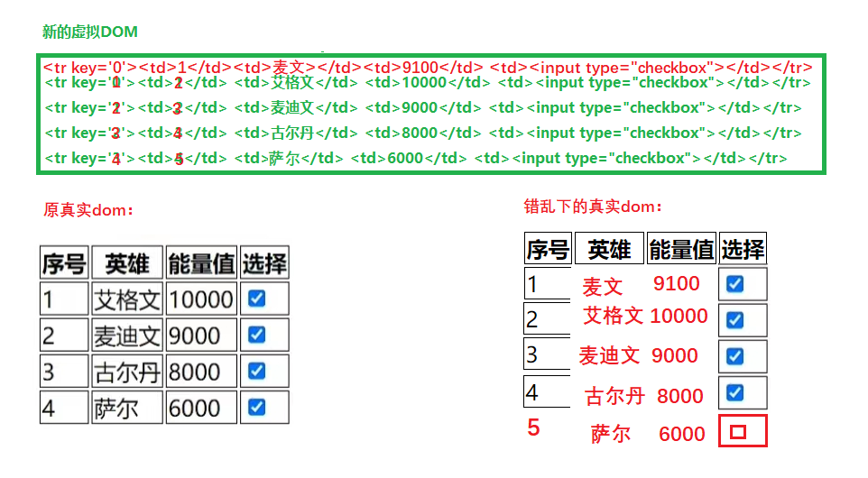Image resolution: width=868 pixels, height=478 pixels.
Task: Click the 原真实dom: label
Action: [88, 210]
